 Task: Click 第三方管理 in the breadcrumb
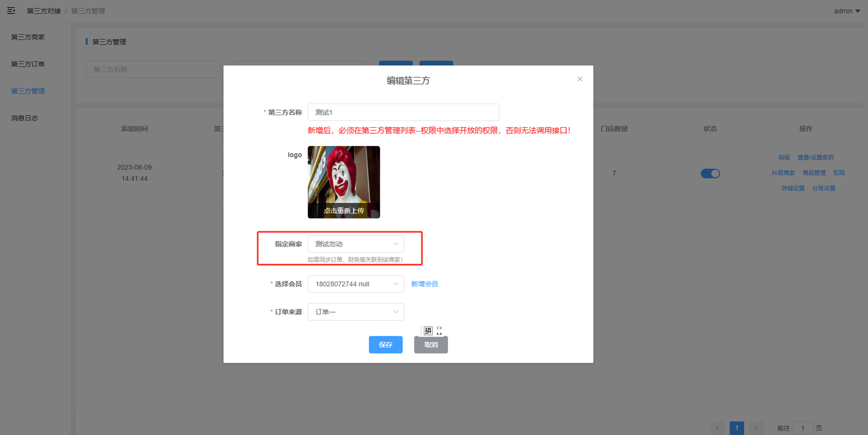click(88, 11)
